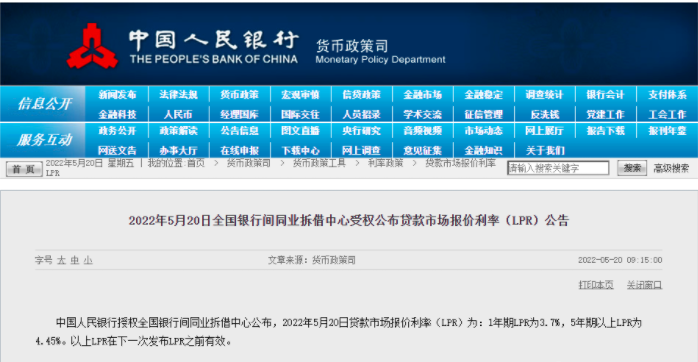Navigate to 网送文告
This screenshot has height=362, width=698.
(117, 150)
